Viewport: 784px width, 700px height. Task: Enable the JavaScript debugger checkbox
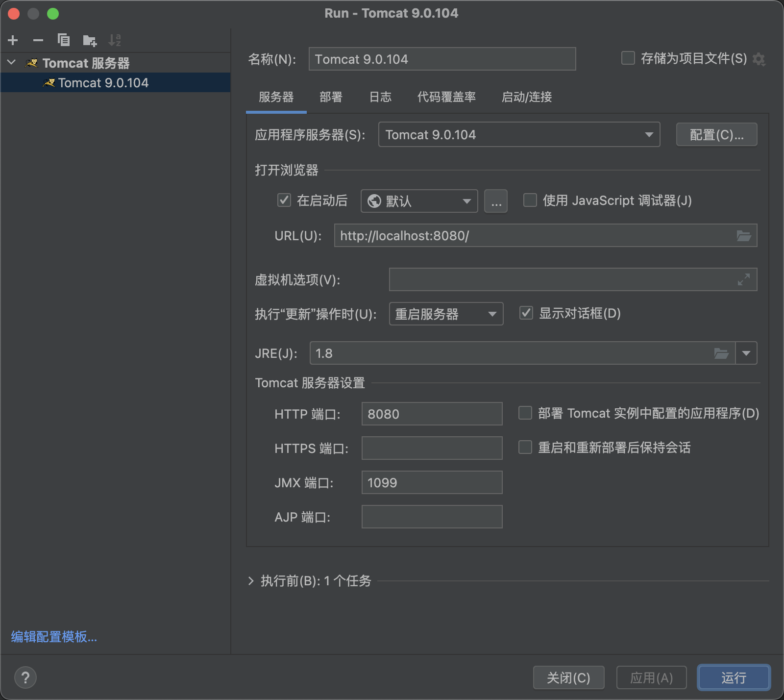click(x=530, y=200)
